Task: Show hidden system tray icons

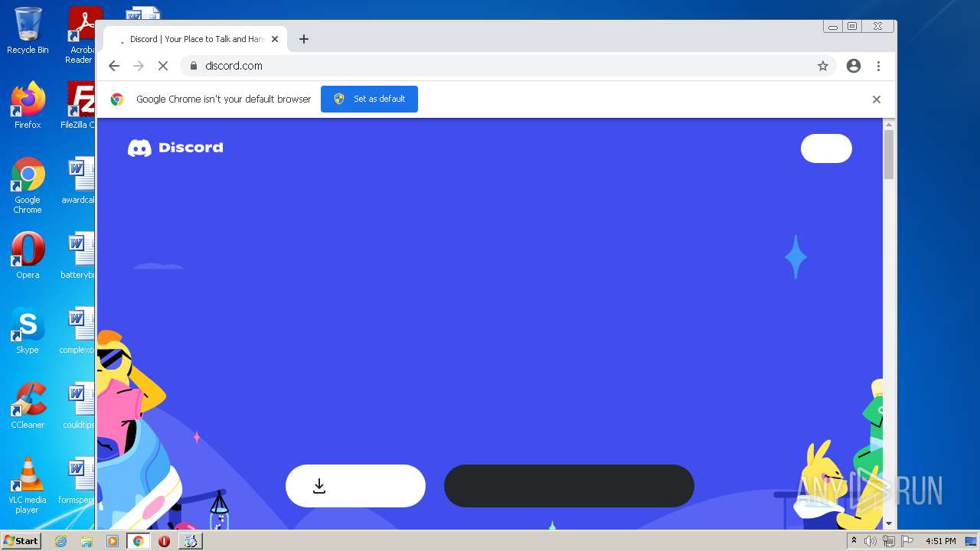Action: pos(854,541)
